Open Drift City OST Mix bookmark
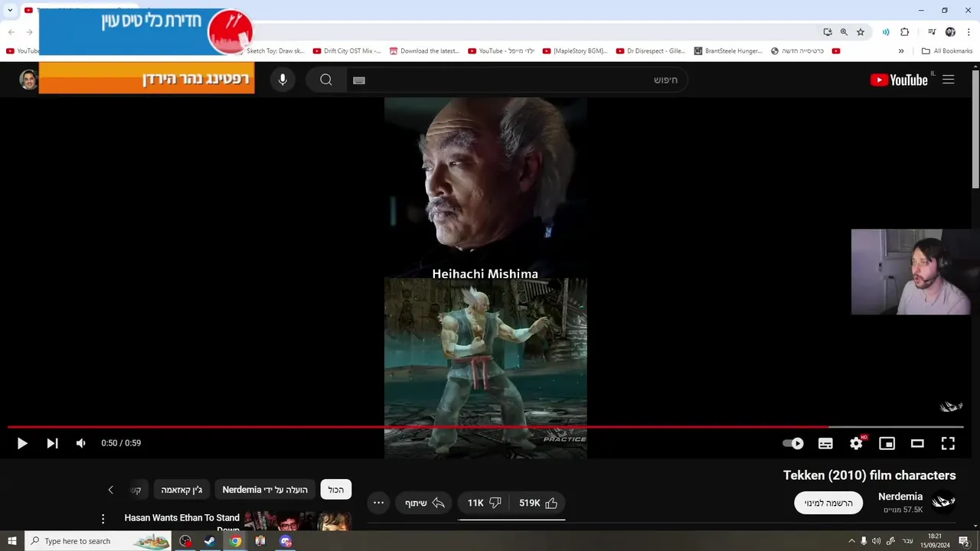This screenshot has width=980, height=551. (x=347, y=51)
